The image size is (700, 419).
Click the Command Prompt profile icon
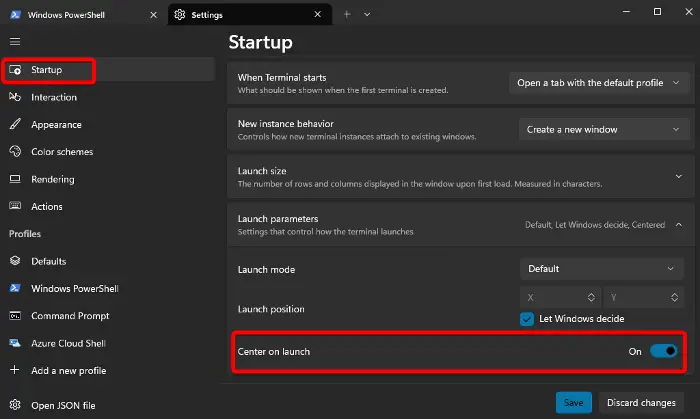coord(15,316)
